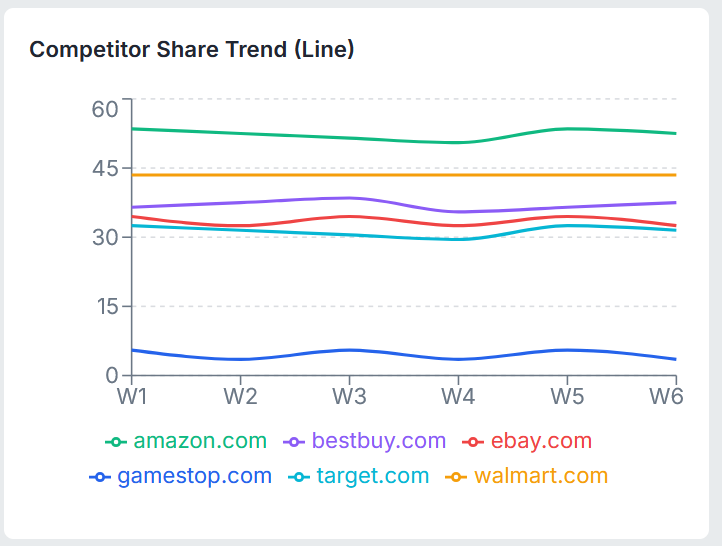Hide the bestbuy.com series via legend label

378,441
